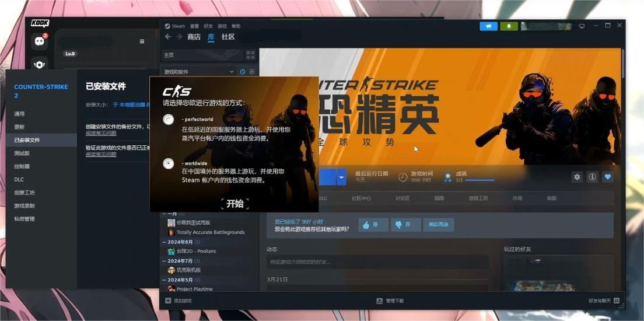Open the 游戏 menu in Steam
644x321 pixels.
coord(222,26)
